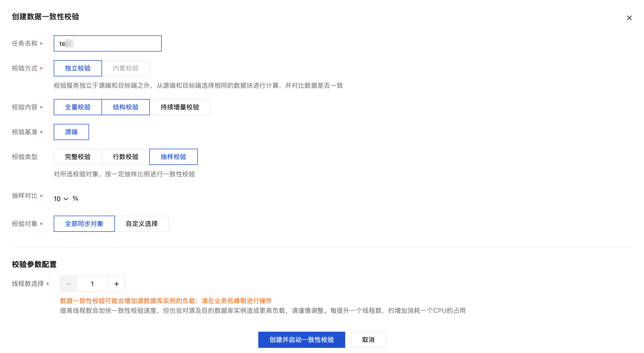Select 内置校验 verification method

pyautogui.click(x=126, y=68)
